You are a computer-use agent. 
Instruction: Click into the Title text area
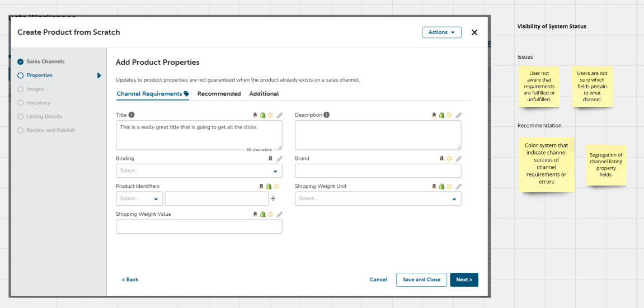pos(199,135)
